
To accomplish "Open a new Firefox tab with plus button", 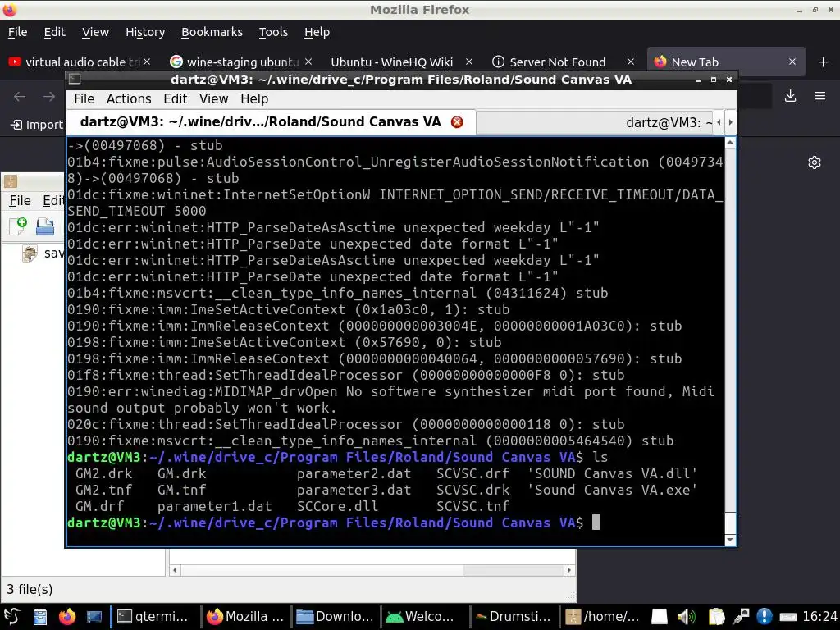I will (824, 62).
